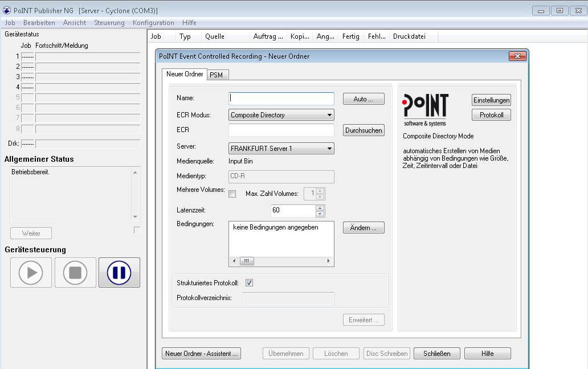Click the ECR path input field
This screenshot has height=369, width=588.
281,130
